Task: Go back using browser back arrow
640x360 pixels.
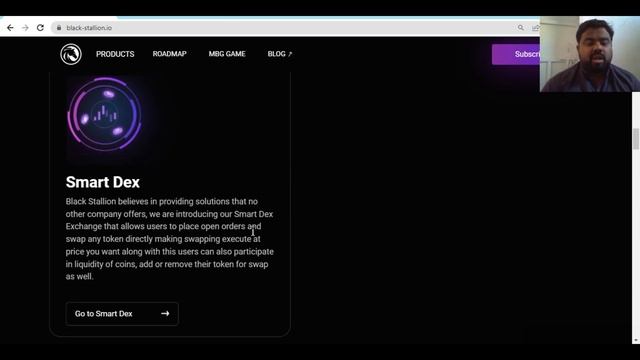Action: pyautogui.click(x=10, y=28)
